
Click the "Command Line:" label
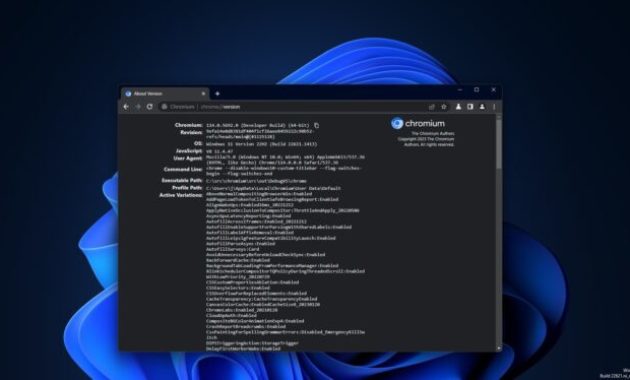pos(183,170)
